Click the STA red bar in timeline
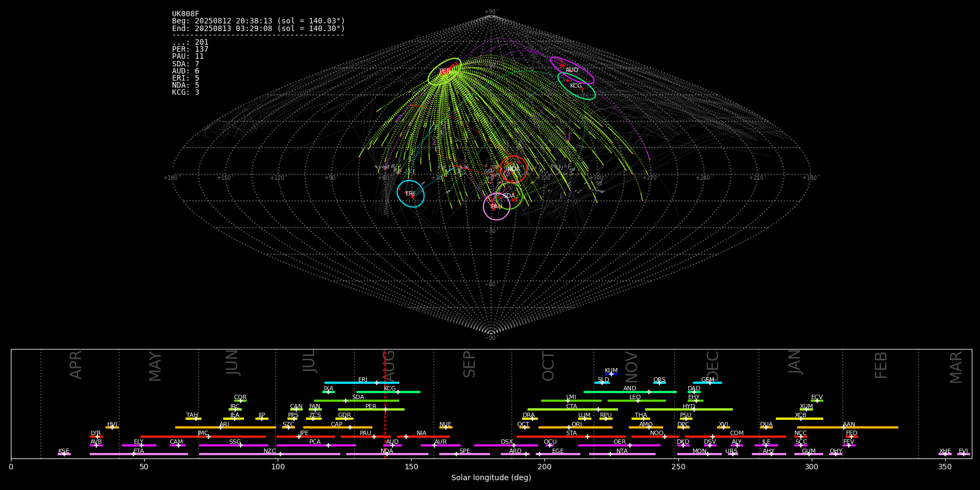This screenshot has width=980, height=490. pyautogui.click(x=571, y=437)
